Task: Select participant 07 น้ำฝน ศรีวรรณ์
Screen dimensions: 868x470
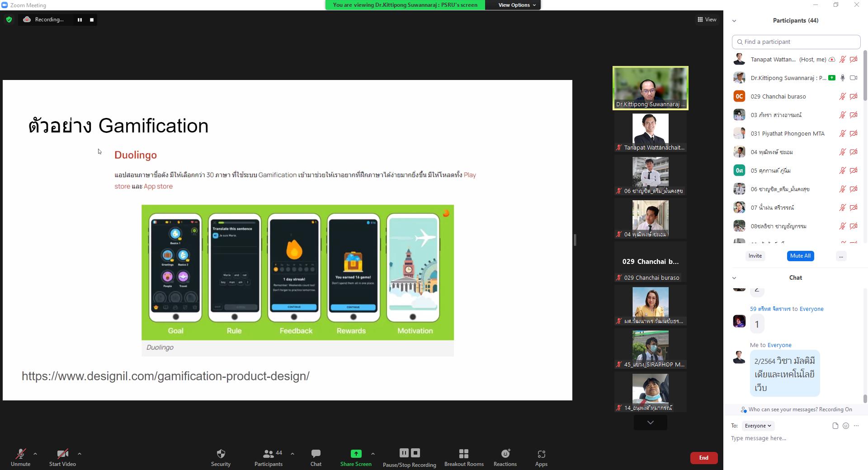Action: [x=796, y=208]
